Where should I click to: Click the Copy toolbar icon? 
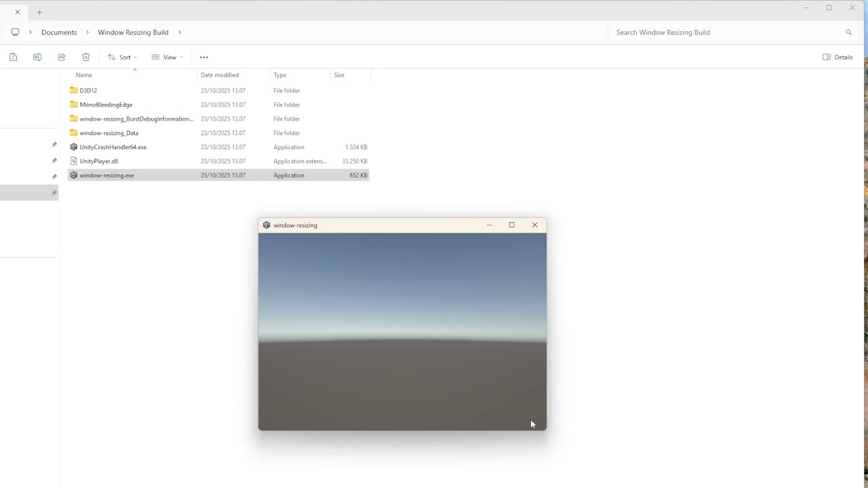tap(13, 57)
